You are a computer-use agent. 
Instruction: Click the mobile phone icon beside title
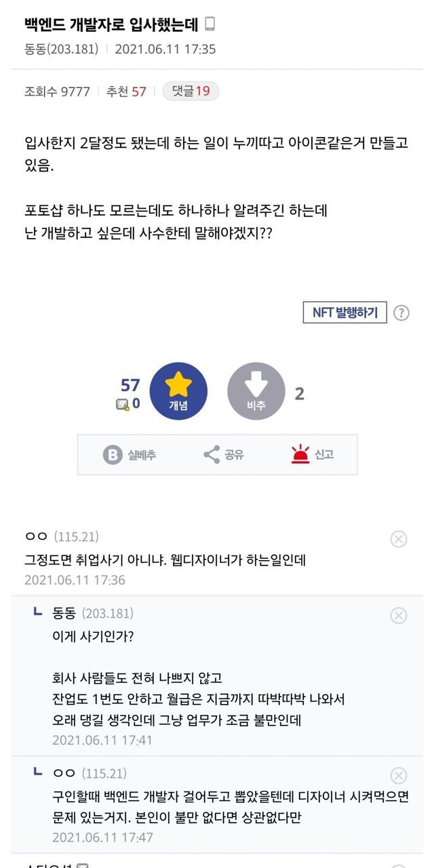[x=210, y=24]
